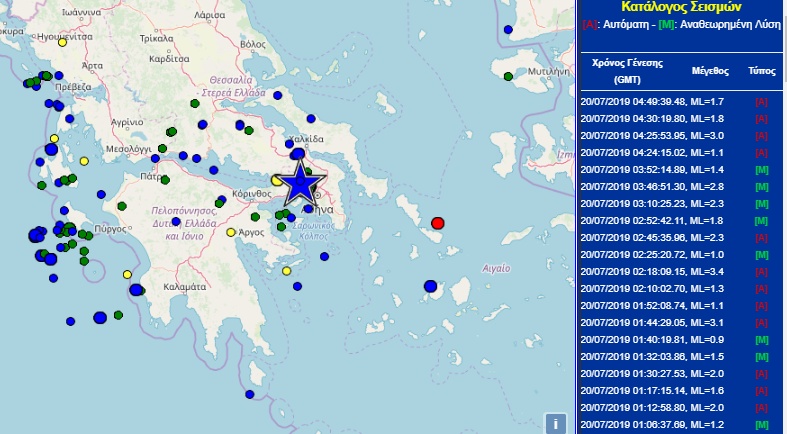Select the yellow marker left of Χαλκίδα
Image resolution: width=787 pixels, height=434 pixels.
tap(275, 180)
